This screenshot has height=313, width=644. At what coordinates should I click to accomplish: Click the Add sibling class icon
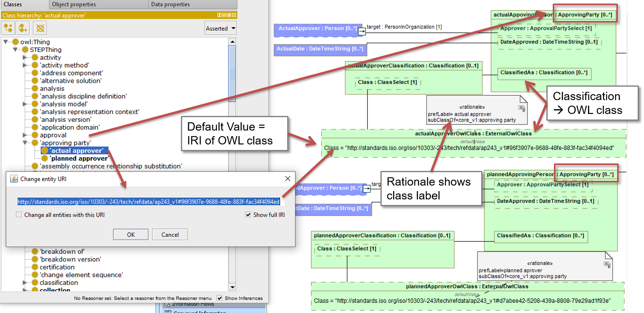(x=23, y=28)
